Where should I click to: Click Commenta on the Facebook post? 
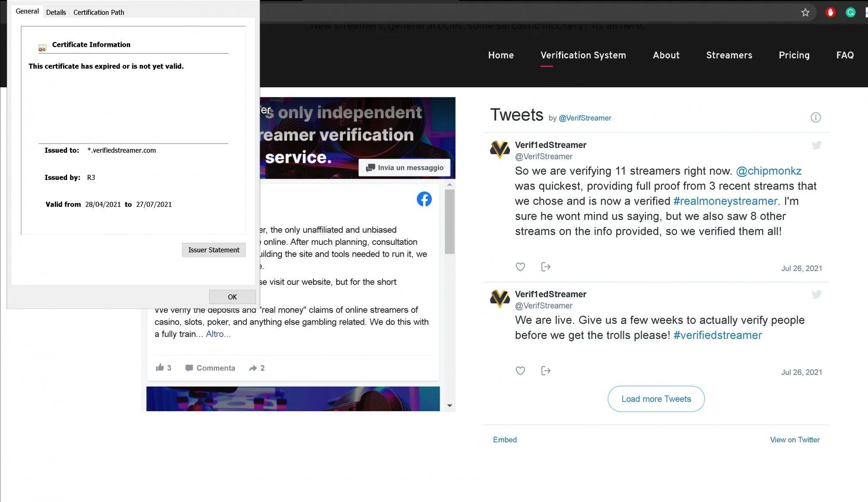pyautogui.click(x=210, y=368)
